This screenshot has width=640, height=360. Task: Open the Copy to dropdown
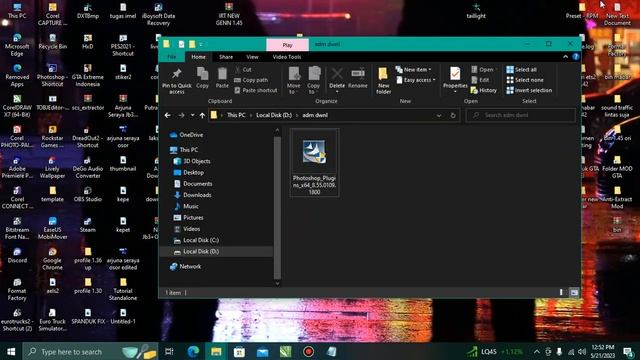click(x=313, y=80)
